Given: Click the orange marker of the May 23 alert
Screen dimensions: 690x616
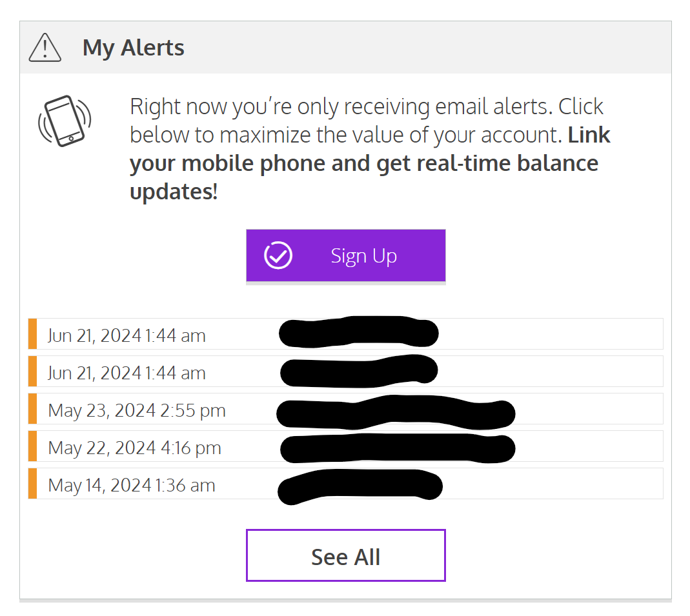Looking at the screenshot, I should click(x=32, y=409).
